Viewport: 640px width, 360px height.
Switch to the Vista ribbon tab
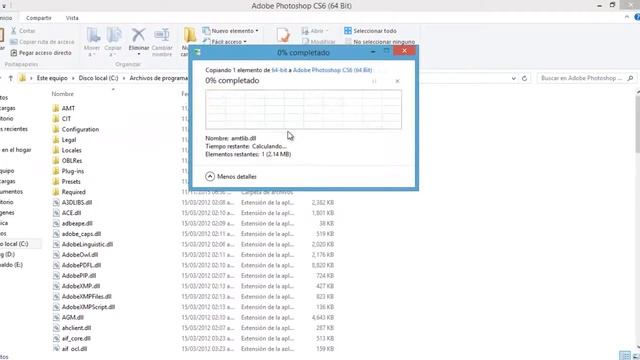point(72,18)
